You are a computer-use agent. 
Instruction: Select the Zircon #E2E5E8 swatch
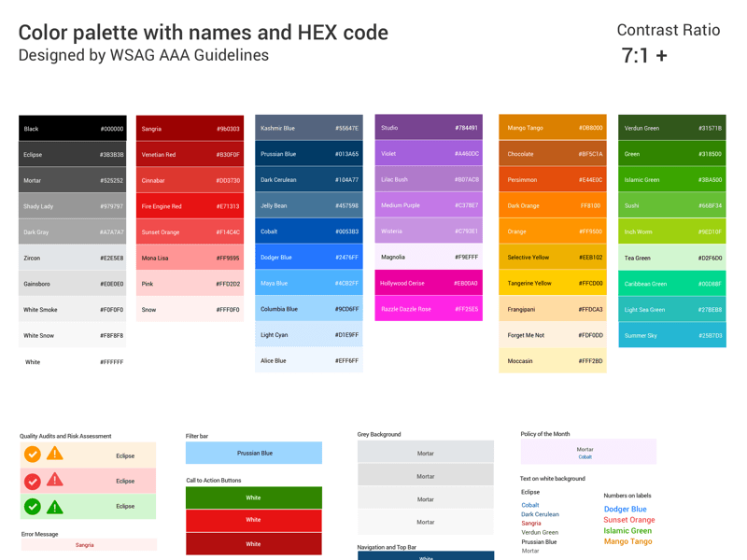coord(73,258)
